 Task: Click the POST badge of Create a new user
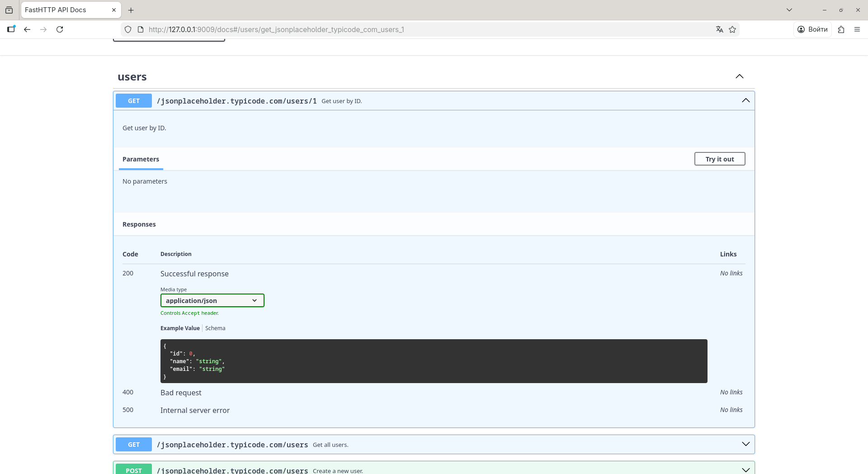pyautogui.click(x=134, y=469)
